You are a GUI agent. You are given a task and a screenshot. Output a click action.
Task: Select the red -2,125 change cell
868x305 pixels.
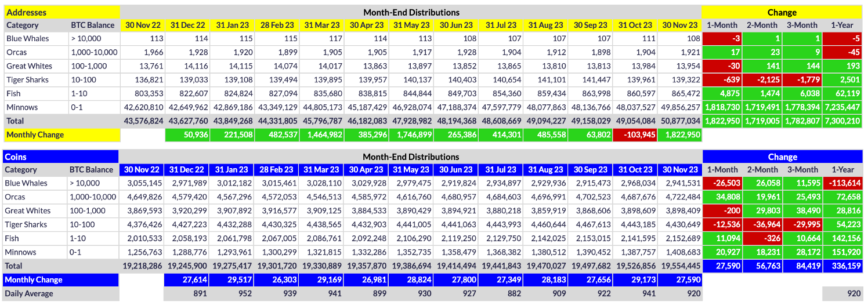pos(762,80)
